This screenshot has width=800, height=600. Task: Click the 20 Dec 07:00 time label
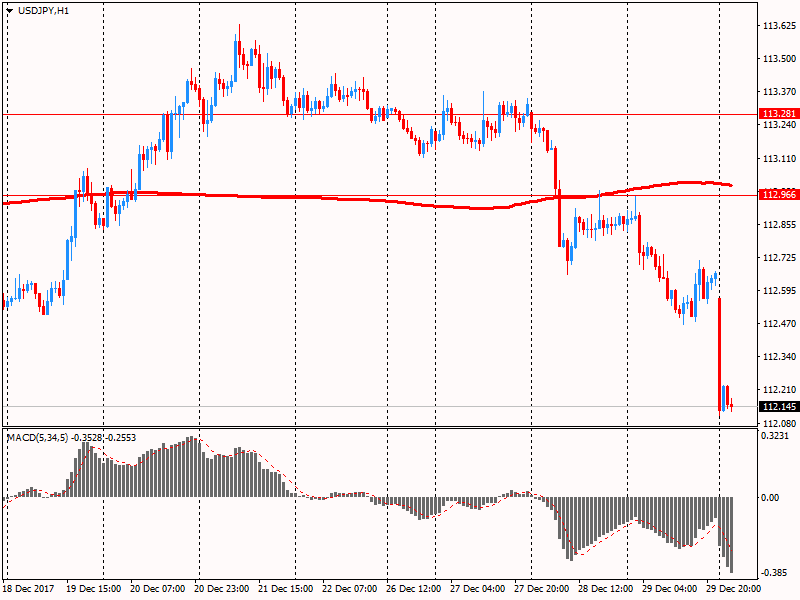tap(158, 589)
